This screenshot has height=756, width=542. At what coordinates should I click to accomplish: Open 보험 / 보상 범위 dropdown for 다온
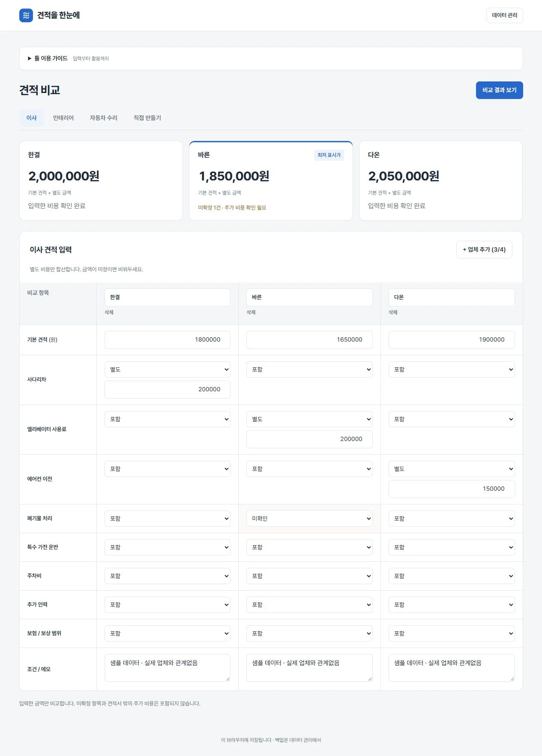pyautogui.click(x=452, y=633)
